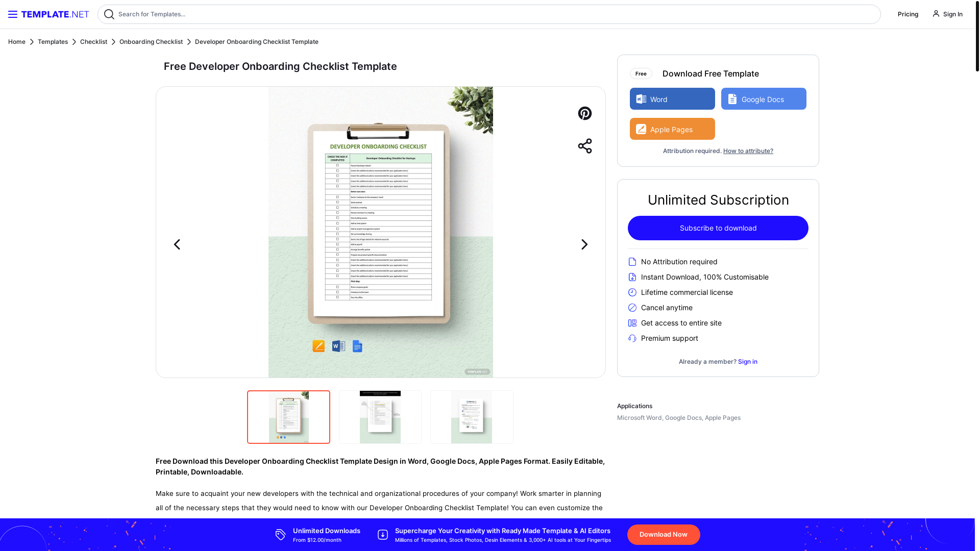Click the Lifetime commercial license clock icon
980x551 pixels.
click(632, 292)
